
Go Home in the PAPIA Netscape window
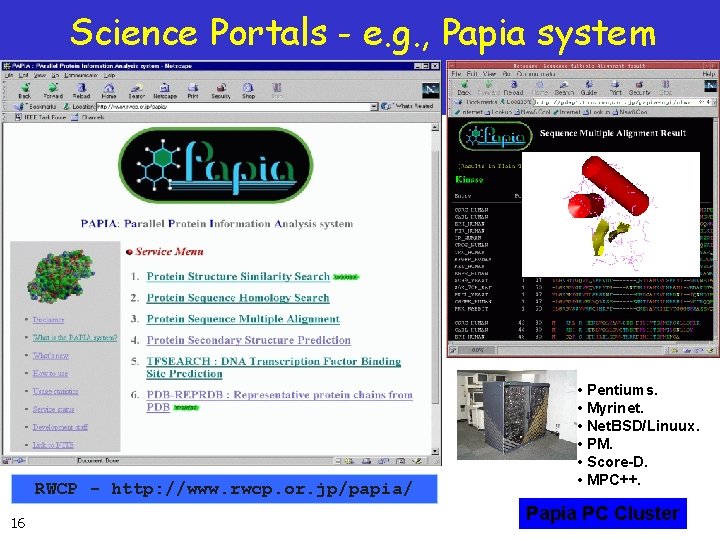click(x=109, y=90)
